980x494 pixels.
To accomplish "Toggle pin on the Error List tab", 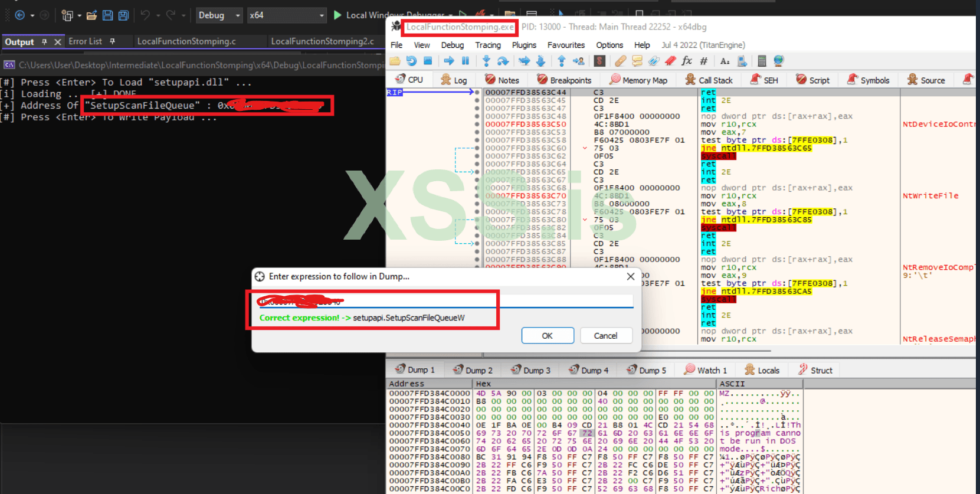I will [x=112, y=41].
